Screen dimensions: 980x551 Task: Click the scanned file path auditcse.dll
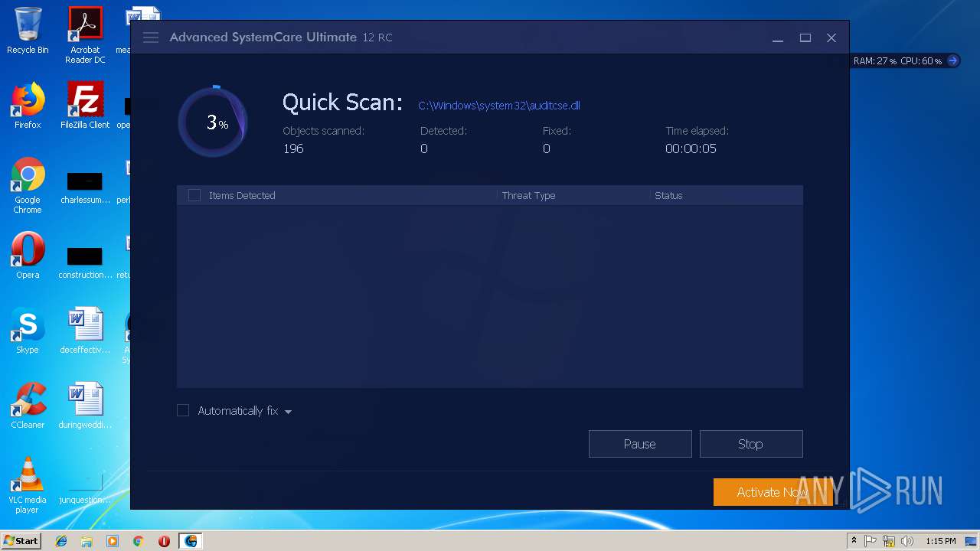click(x=499, y=106)
